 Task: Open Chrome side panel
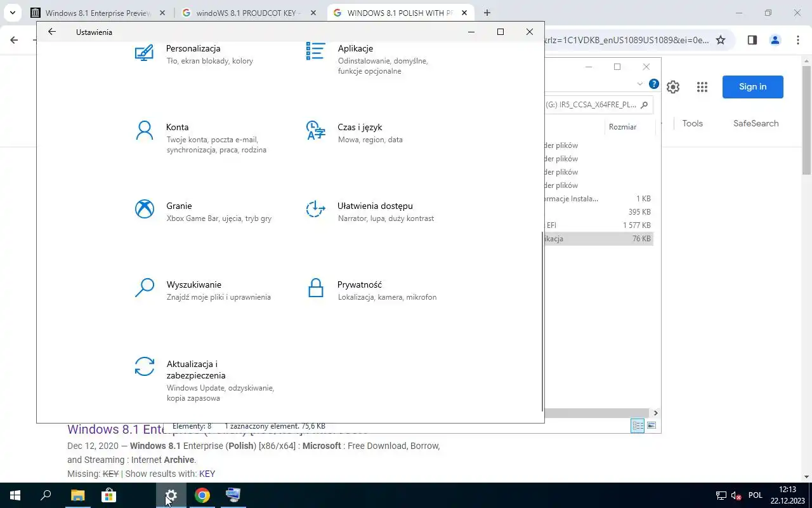tap(752, 40)
